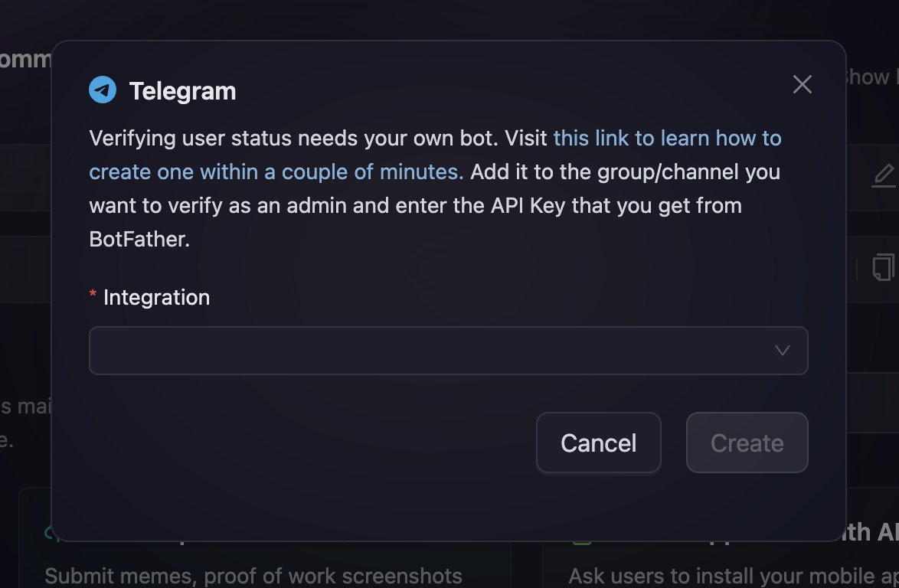This screenshot has height=588, width=899.
Task: Click the red required asterisk marker
Action: pos(93,296)
